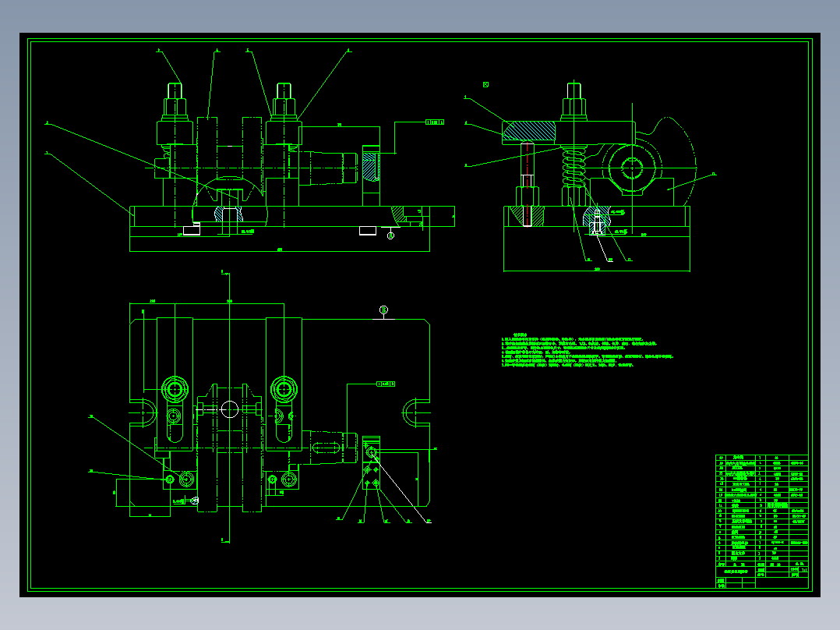Click the small crossed square symbol
The height and width of the screenshot is (630, 840).
(485, 84)
